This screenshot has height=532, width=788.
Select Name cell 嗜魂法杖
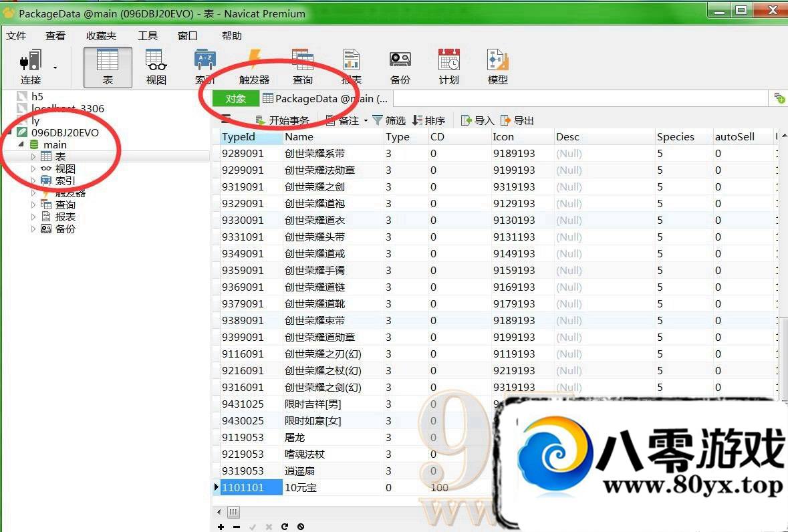[334, 454]
